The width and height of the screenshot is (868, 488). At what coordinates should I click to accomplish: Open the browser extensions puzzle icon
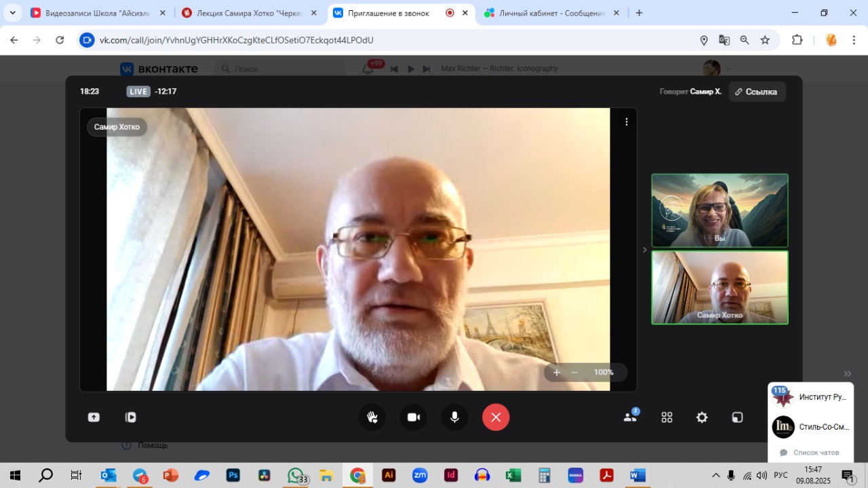[x=797, y=40]
